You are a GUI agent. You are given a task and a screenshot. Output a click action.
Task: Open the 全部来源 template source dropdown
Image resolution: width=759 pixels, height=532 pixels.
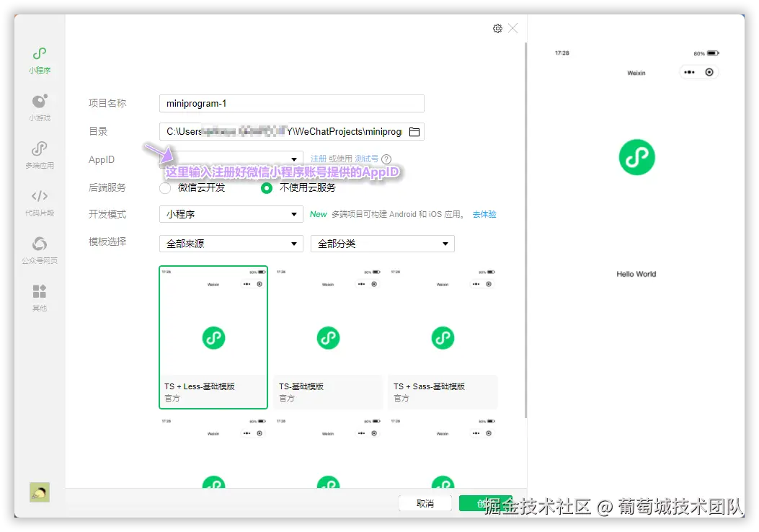click(x=231, y=244)
